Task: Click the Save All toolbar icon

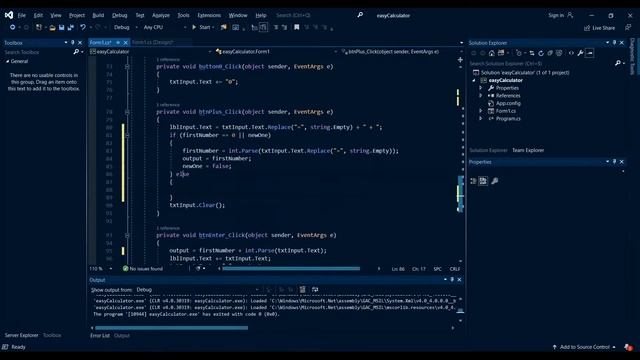Action: pyautogui.click(x=71, y=27)
